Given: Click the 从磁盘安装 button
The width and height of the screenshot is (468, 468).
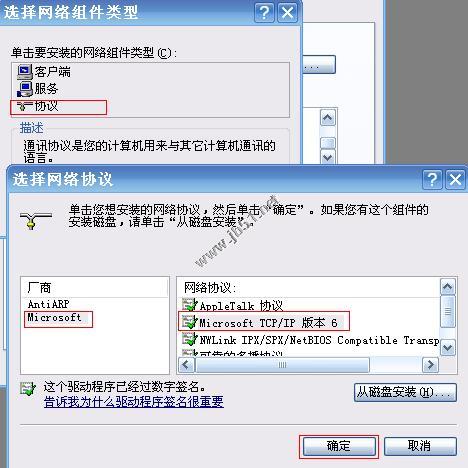Looking at the screenshot, I should pyautogui.click(x=405, y=392).
